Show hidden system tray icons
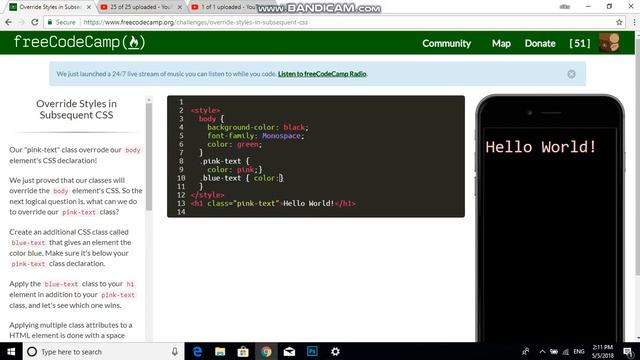Image resolution: width=640 pixels, height=360 pixels. click(x=542, y=351)
